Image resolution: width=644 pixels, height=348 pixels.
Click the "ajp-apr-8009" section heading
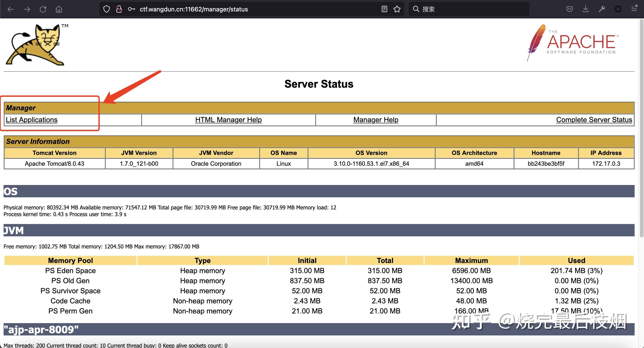point(41,329)
